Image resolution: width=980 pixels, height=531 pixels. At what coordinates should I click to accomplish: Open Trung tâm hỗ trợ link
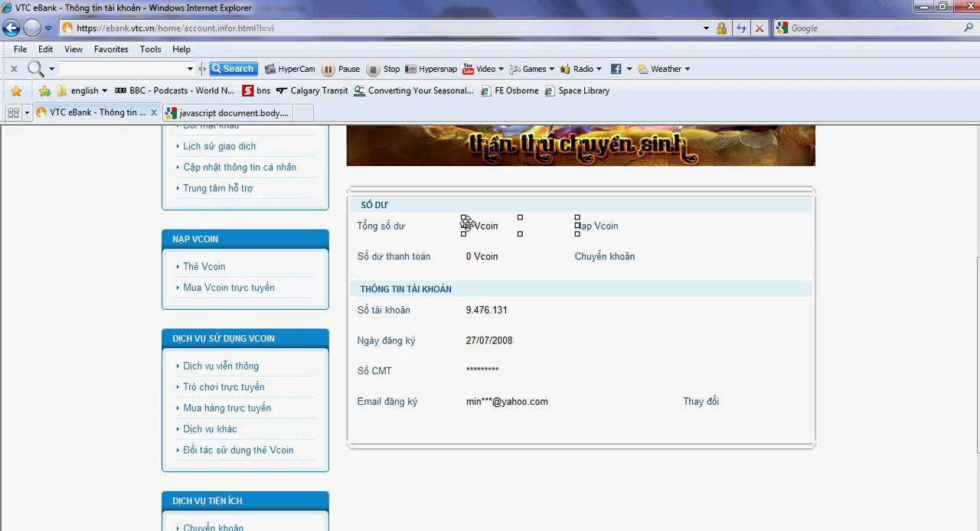pyautogui.click(x=218, y=188)
